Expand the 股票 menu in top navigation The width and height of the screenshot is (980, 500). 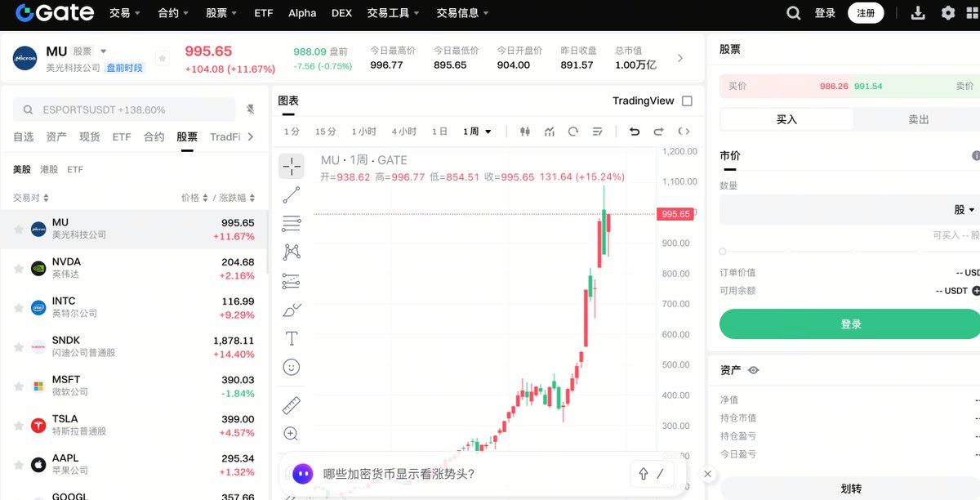click(x=221, y=13)
